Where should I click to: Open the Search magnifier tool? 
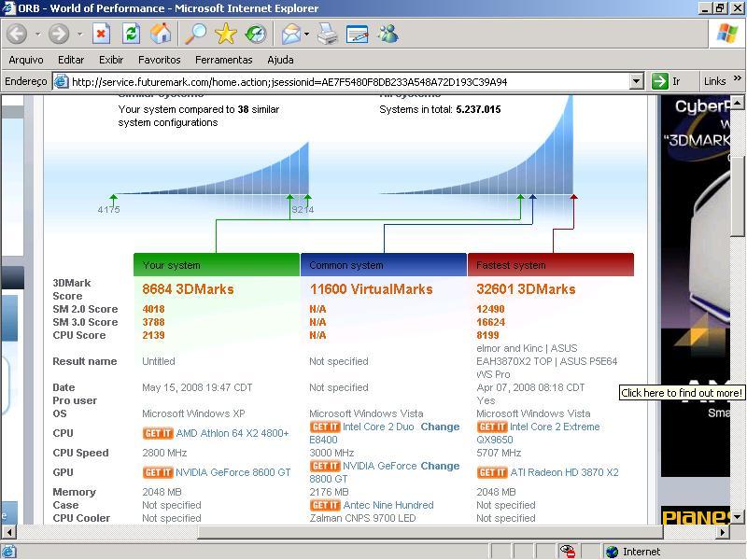coord(196,34)
